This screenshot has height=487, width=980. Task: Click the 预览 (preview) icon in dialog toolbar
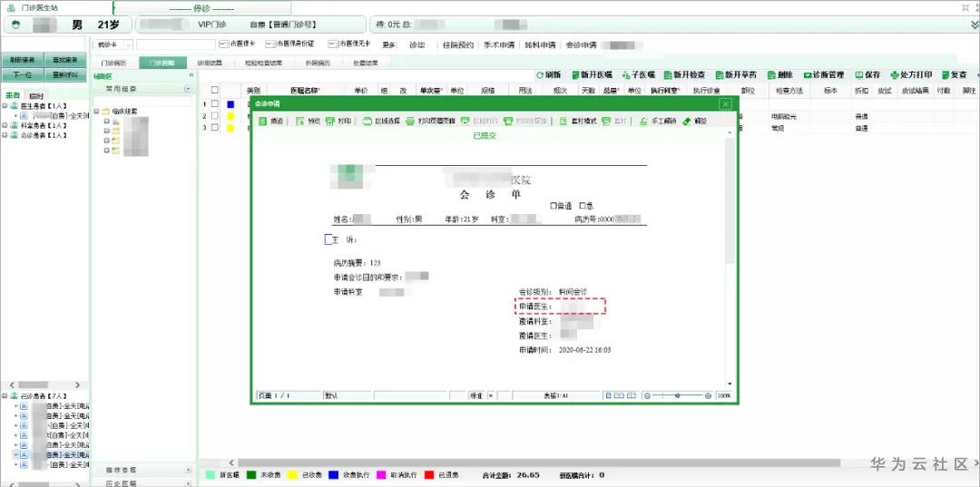[299, 122]
